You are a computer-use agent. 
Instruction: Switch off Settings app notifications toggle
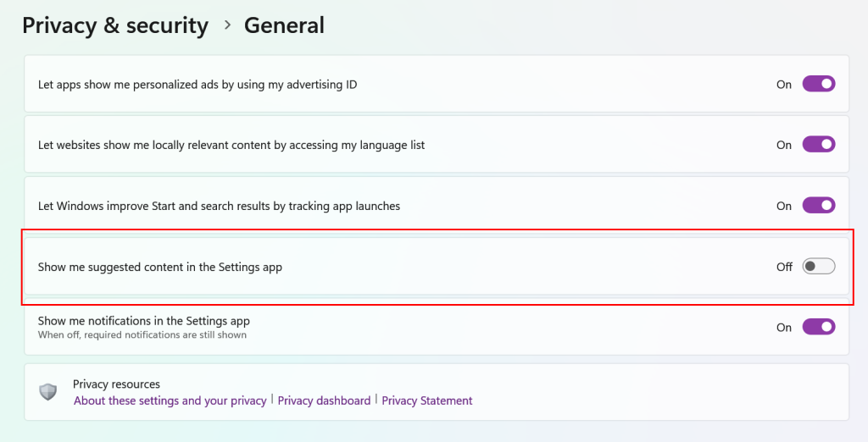(818, 327)
